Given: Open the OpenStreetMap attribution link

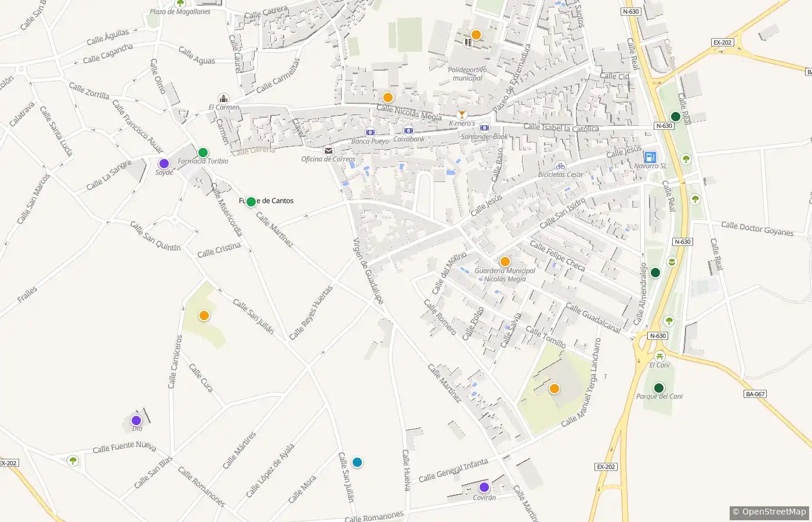Looking at the screenshot, I should pyautogui.click(x=769, y=512).
